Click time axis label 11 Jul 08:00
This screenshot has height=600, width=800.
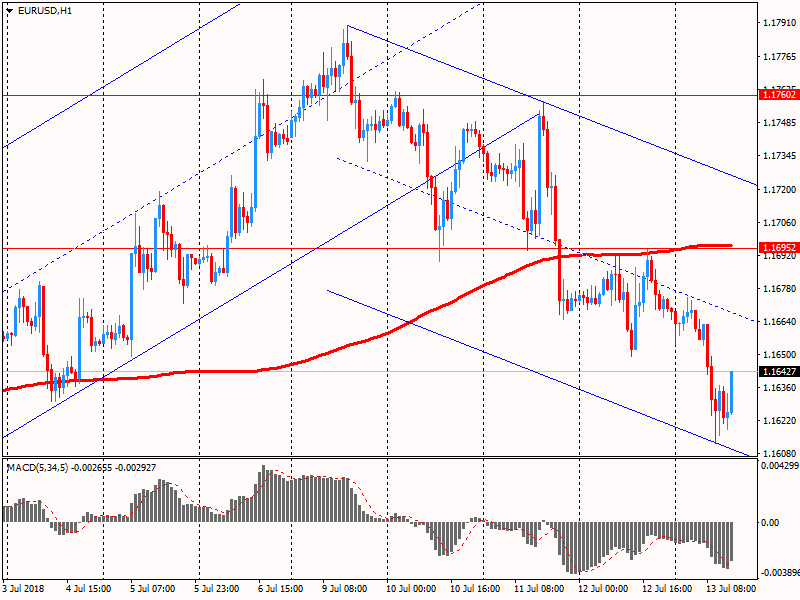(x=539, y=588)
